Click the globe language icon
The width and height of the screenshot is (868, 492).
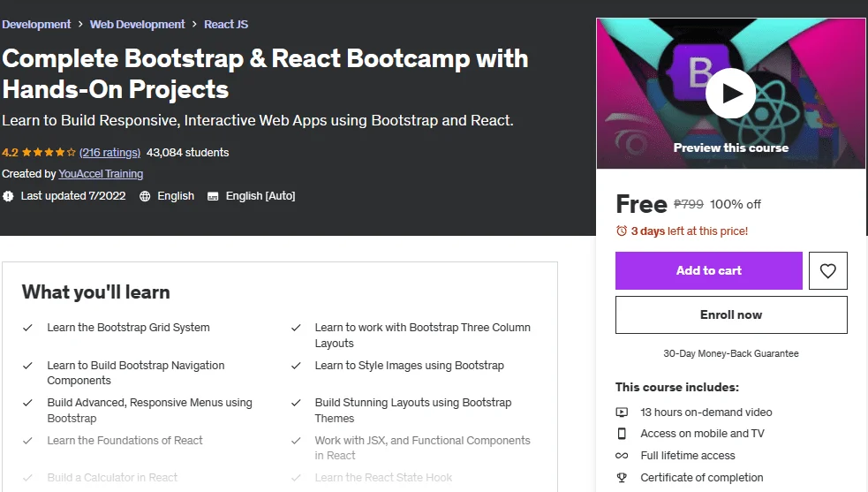pyautogui.click(x=145, y=196)
